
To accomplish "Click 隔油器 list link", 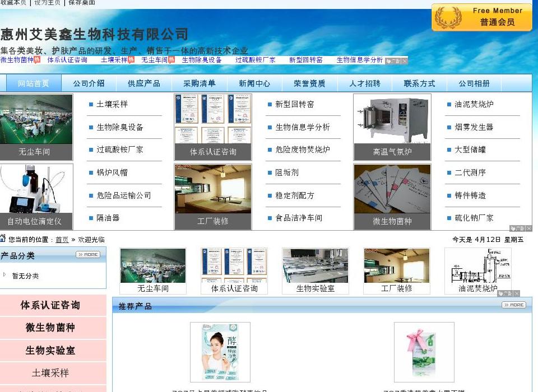I will (x=108, y=218).
